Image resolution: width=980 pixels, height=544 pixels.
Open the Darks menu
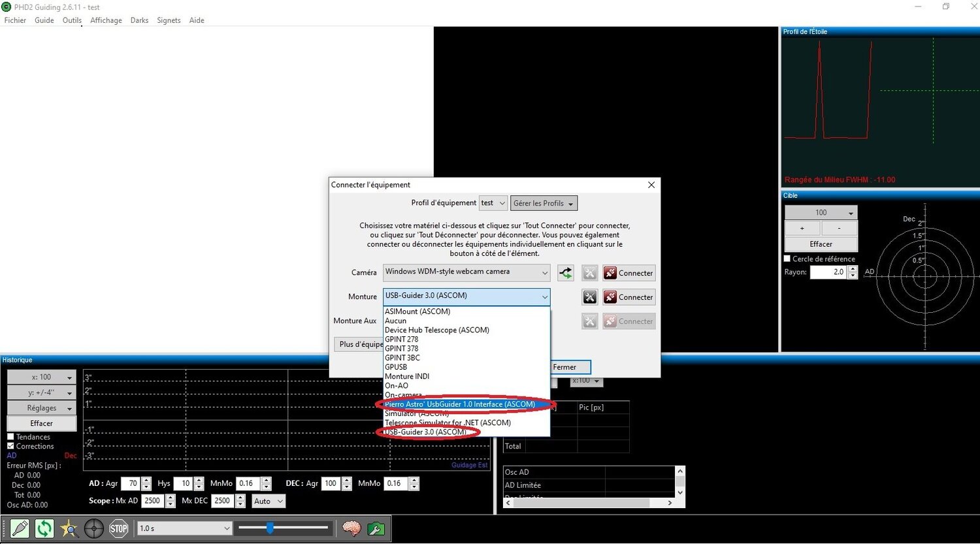coord(139,20)
